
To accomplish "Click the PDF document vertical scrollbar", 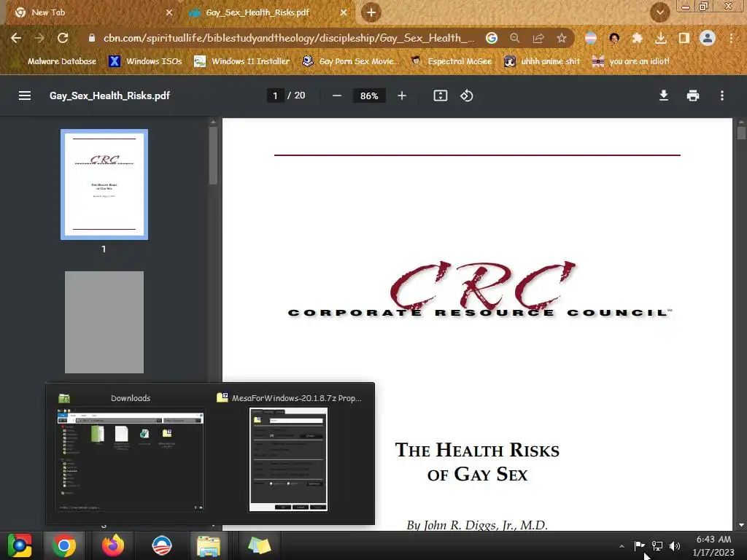I will coord(741,133).
